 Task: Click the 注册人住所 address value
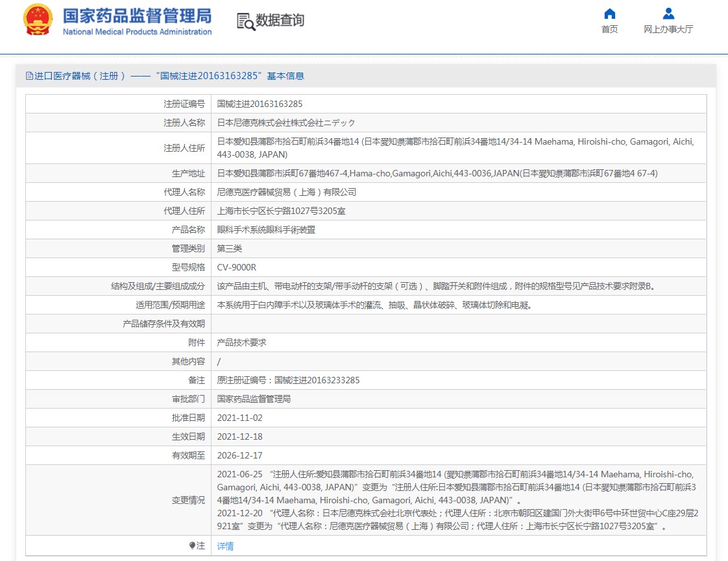click(455, 148)
